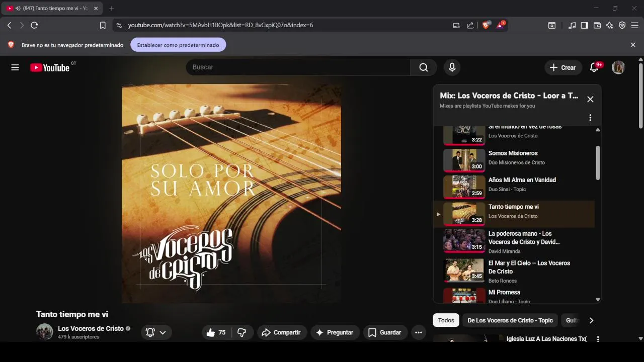This screenshot has height=362, width=644.
Task: Open more options for Iglesia Luz A Las Naciones
Action: [x=598, y=339]
